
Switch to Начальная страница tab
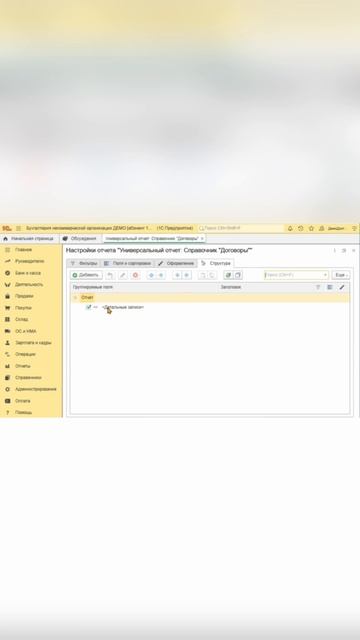pyautogui.click(x=29, y=238)
